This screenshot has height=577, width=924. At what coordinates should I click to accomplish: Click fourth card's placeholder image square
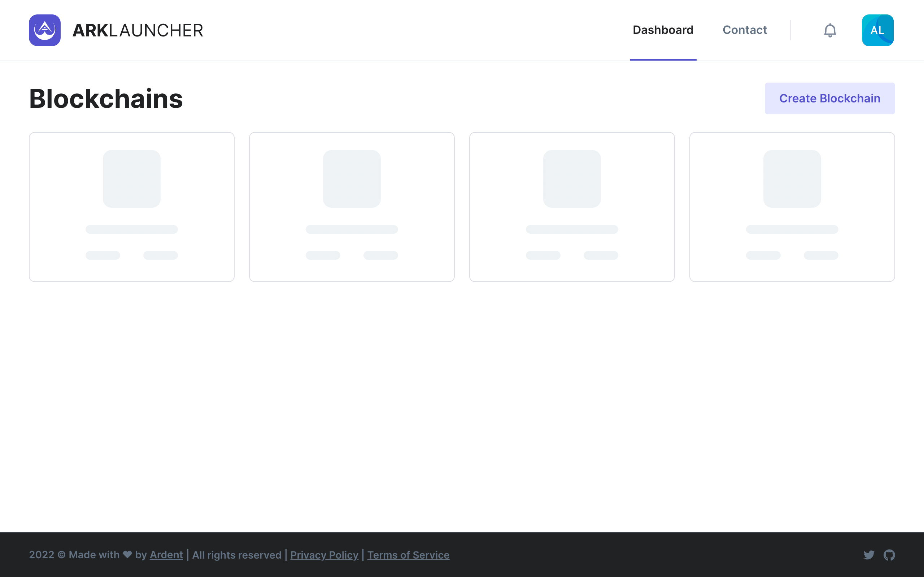click(x=792, y=179)
